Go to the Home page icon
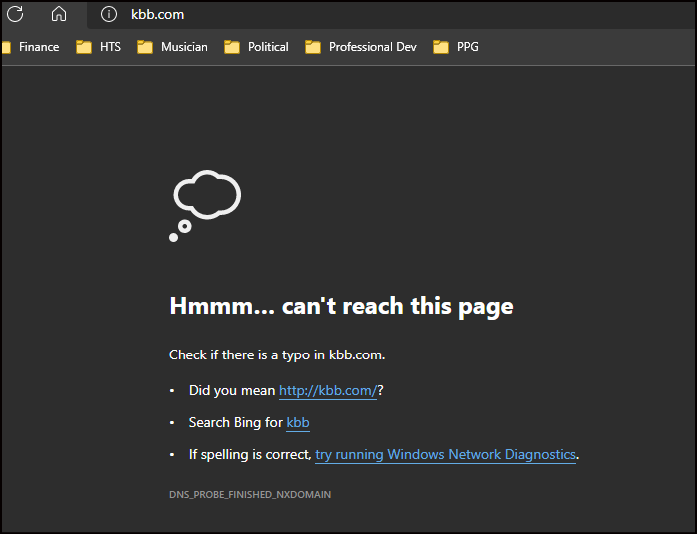697x534 pixels. (59, 14)
